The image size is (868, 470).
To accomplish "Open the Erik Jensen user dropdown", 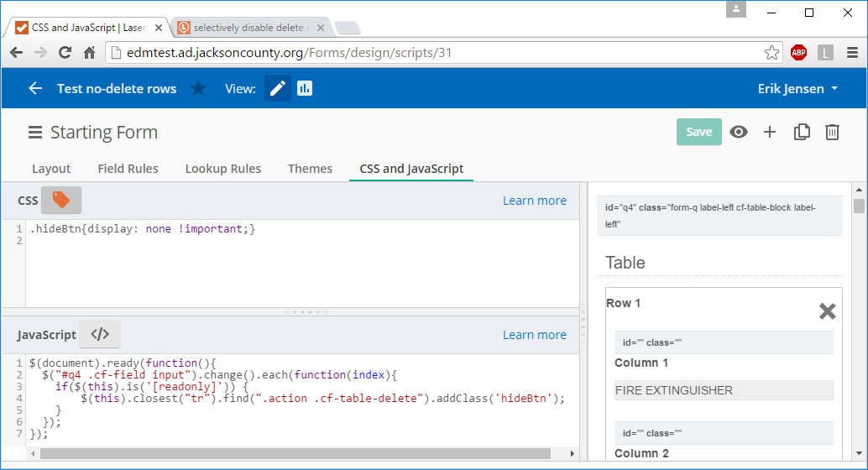I will 797,88.
